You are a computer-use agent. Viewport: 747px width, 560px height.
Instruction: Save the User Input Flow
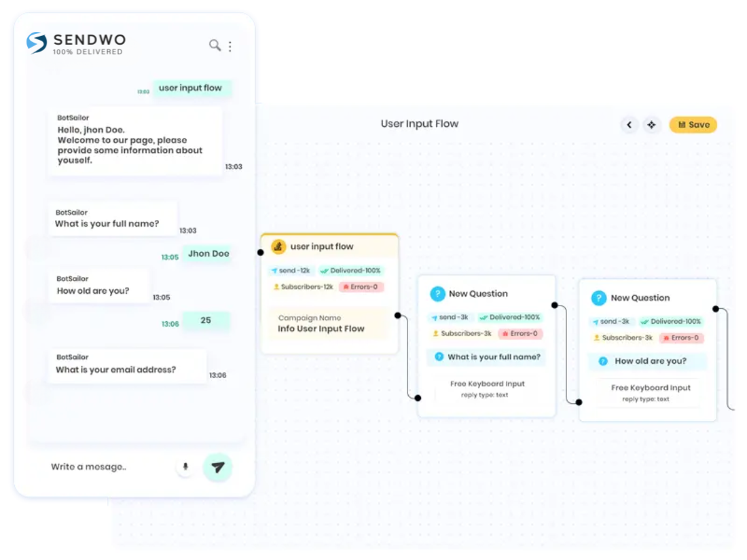tap(693, 125)
